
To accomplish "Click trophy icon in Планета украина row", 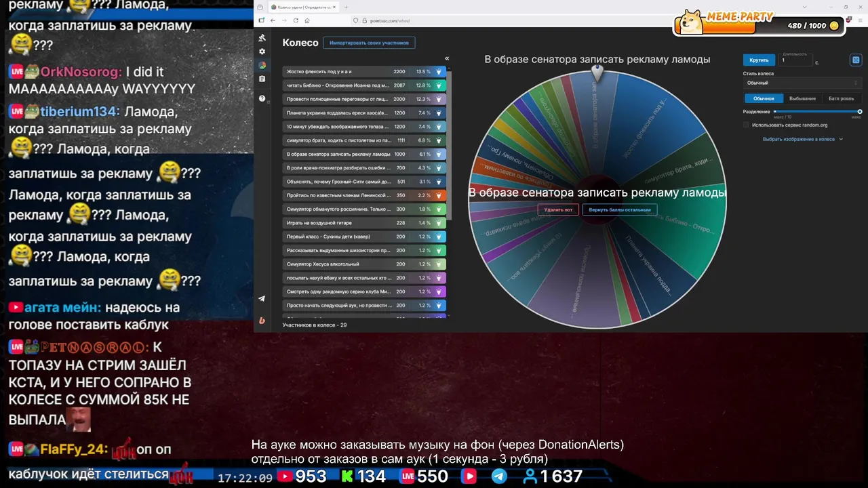I will tap(439, 113).
